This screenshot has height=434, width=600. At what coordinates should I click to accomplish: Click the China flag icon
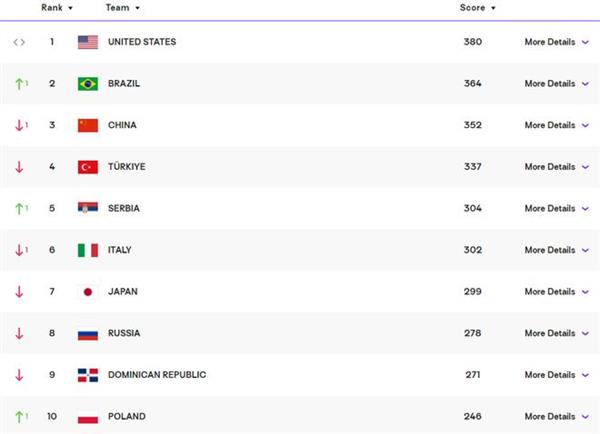point(88,126)
